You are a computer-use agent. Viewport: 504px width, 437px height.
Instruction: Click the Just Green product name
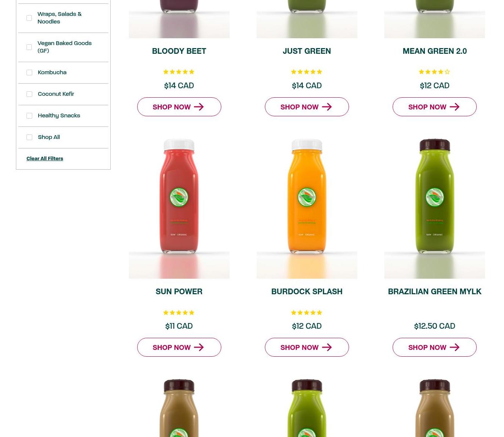tap(307, 51)
